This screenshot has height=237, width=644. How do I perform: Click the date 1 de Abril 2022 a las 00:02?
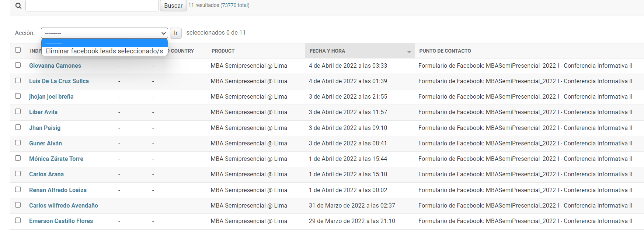tap(348, 190)
